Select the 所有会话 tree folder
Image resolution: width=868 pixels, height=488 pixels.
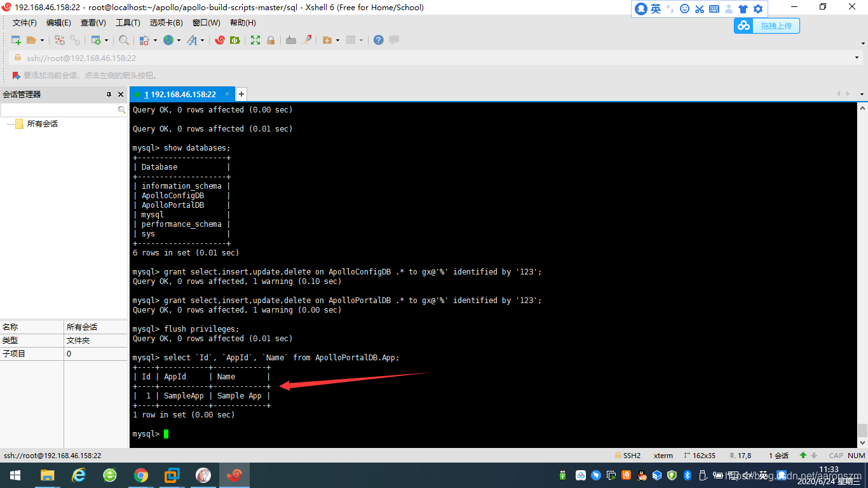click(x=42, y=124)
